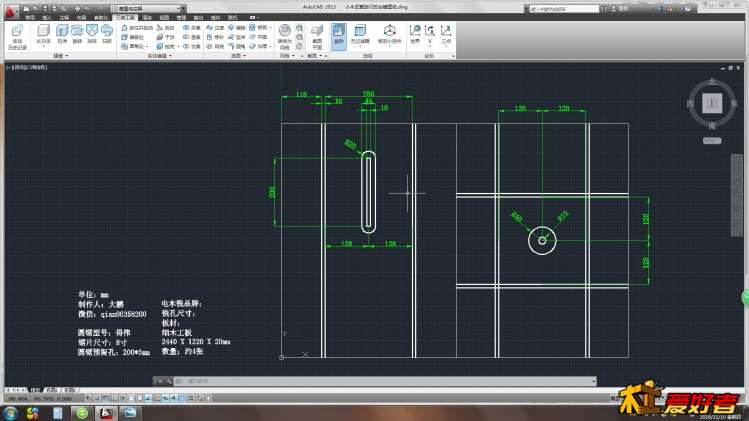Switch to the Render (渲染) ribbon tab
The image size is (749, 421).
pyautogui.click(x=147, y=17)
